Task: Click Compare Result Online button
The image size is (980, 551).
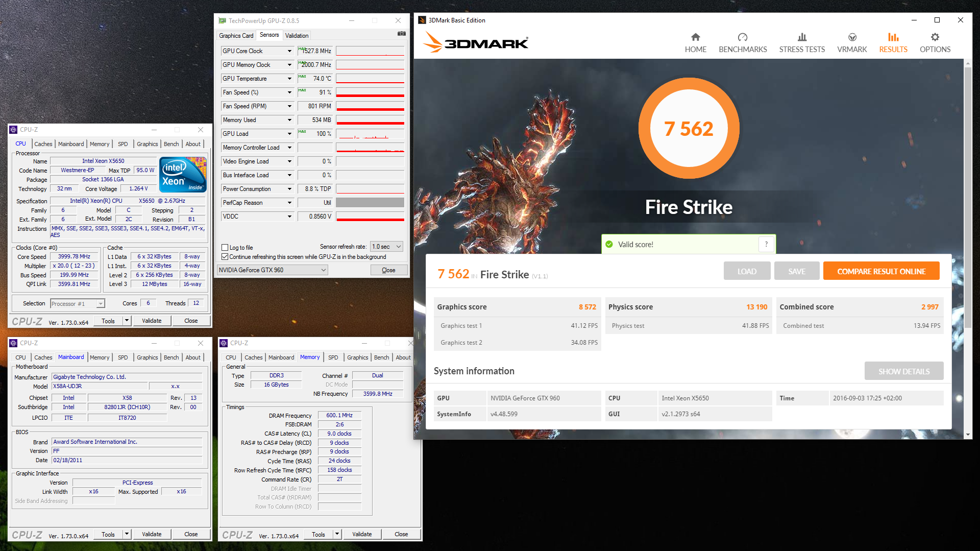Action: pos(881,271)
